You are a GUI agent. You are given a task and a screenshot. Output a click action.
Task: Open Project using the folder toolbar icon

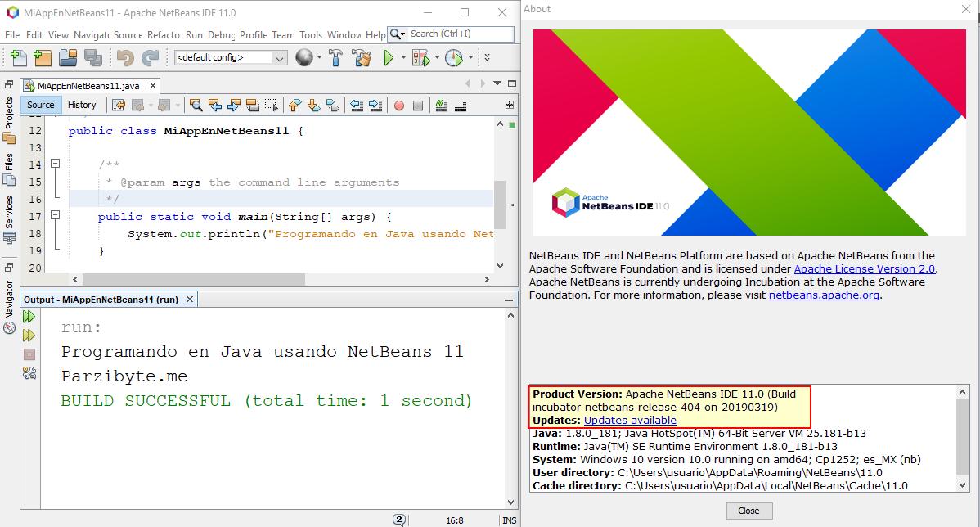point(68,58)
